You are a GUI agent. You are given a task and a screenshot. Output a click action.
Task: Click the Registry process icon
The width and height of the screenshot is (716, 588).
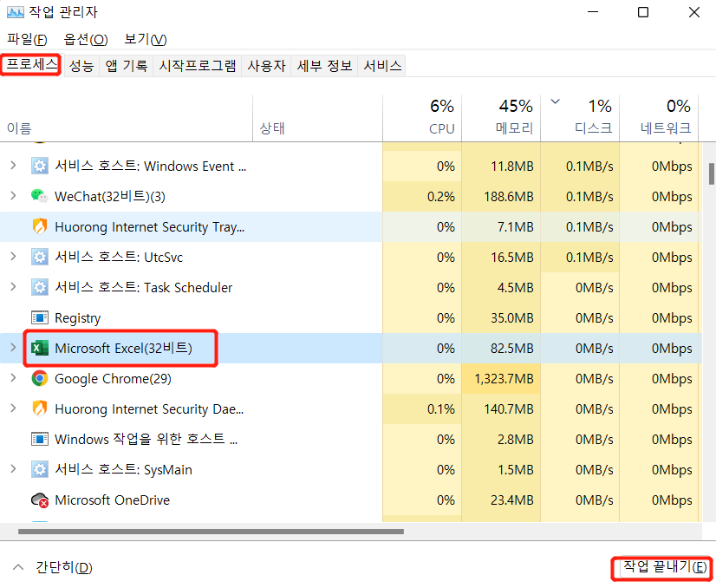tap(38, 317)
